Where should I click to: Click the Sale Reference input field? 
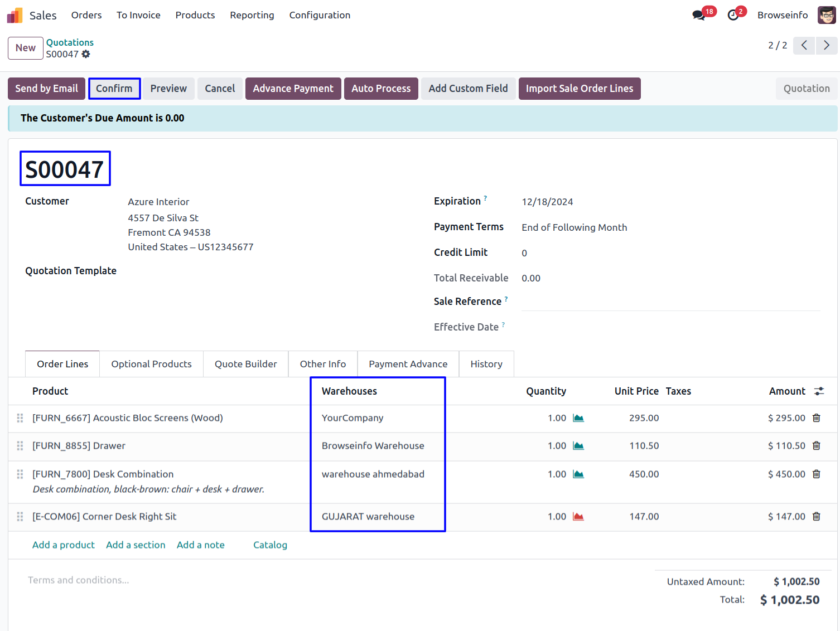(670, 302)
